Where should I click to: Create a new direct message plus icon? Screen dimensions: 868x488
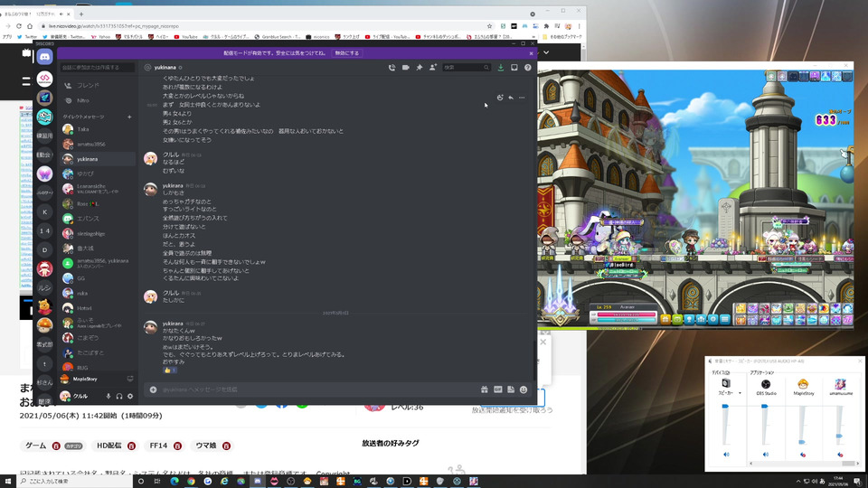[129, 117]
